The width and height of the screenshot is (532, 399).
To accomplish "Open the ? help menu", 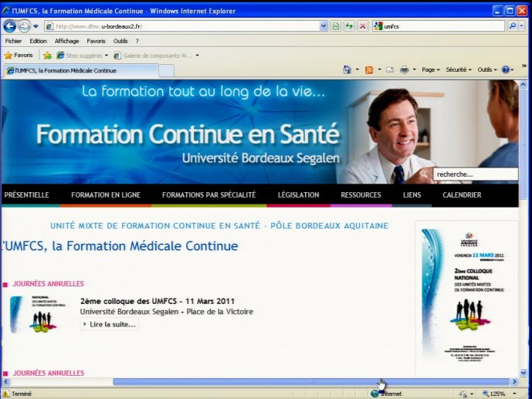I will coord(137,41).
